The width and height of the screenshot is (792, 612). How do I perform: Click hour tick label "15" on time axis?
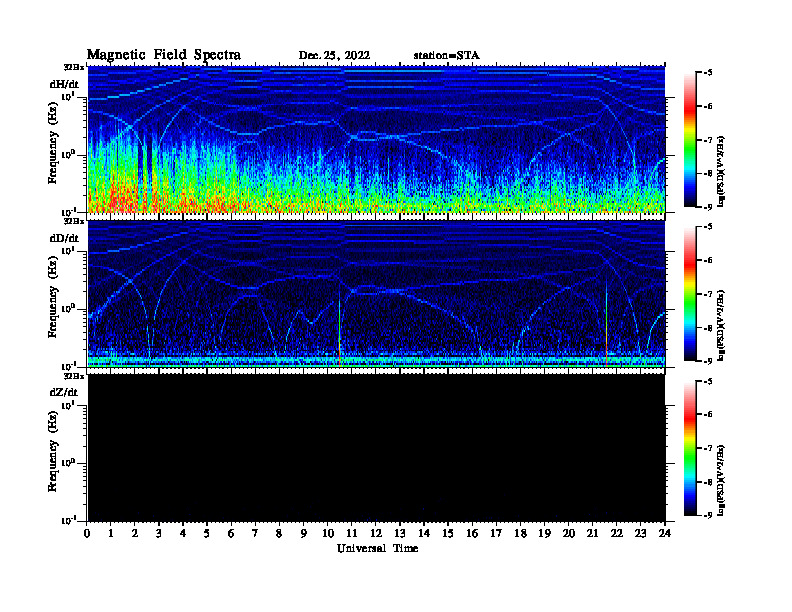coord(448,534)
